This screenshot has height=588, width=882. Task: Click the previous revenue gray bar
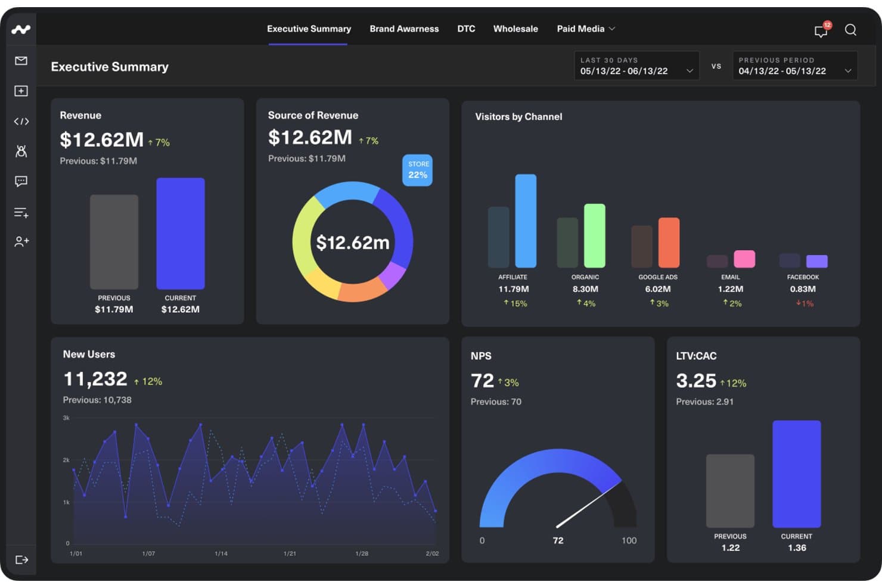[x=114, y=242]
